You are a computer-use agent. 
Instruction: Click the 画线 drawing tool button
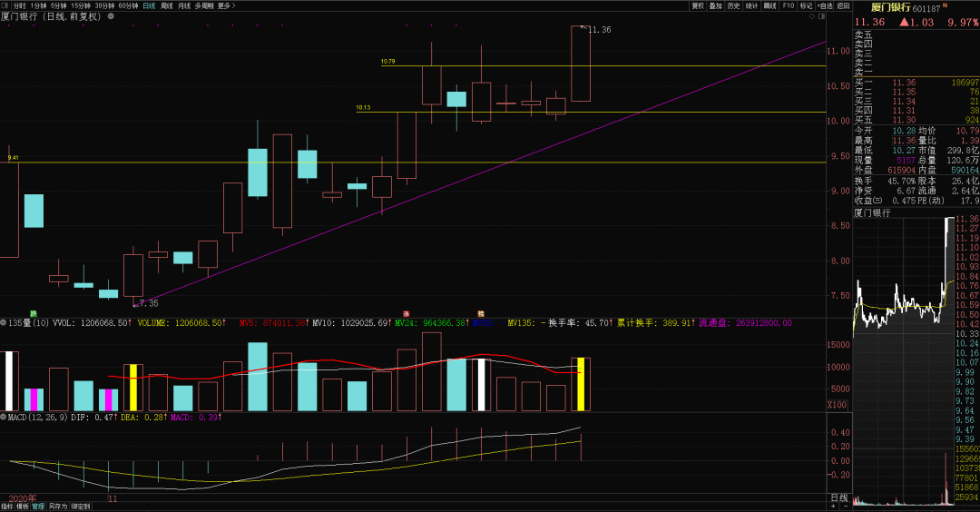pos(770,5)
